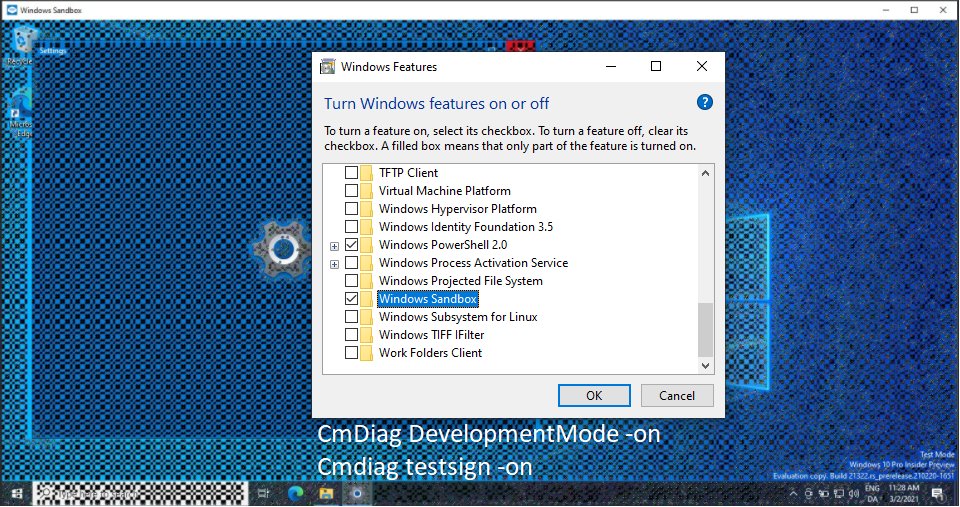Check Windows TIFF IFilter

coord(351,335)
